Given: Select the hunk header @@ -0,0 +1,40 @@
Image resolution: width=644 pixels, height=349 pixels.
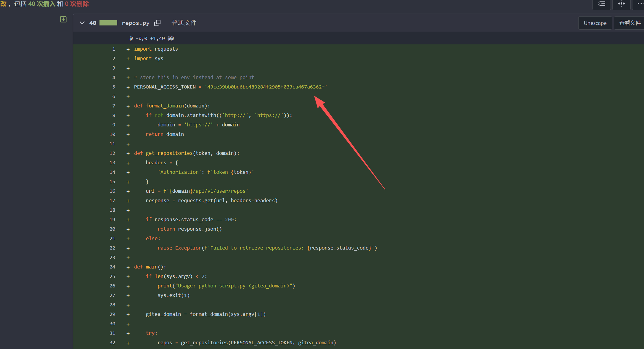Looking at the screenshot, I should [152, 38].
